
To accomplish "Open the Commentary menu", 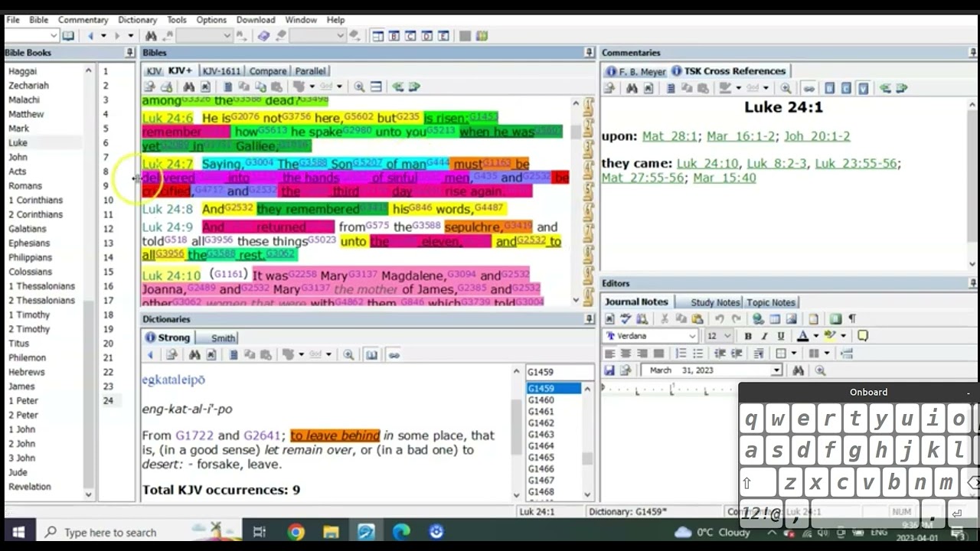I will (x=83, y=20).
